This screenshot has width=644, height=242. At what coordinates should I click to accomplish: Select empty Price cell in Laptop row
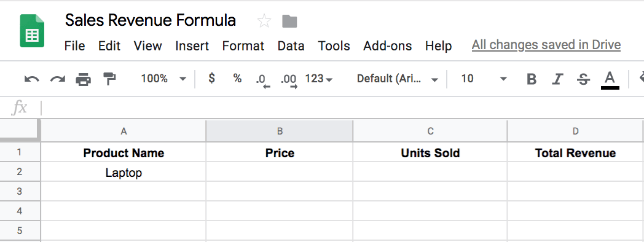(279, 172)
